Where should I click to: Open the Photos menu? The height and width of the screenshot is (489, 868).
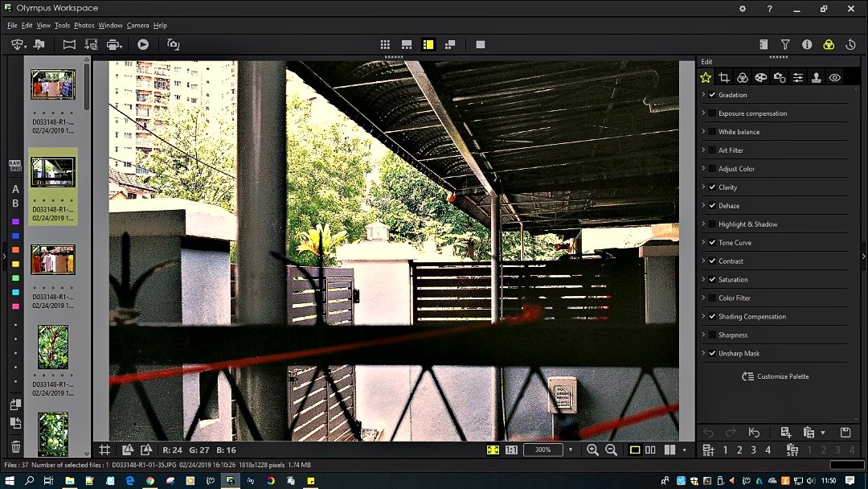[x=84, y=26]
